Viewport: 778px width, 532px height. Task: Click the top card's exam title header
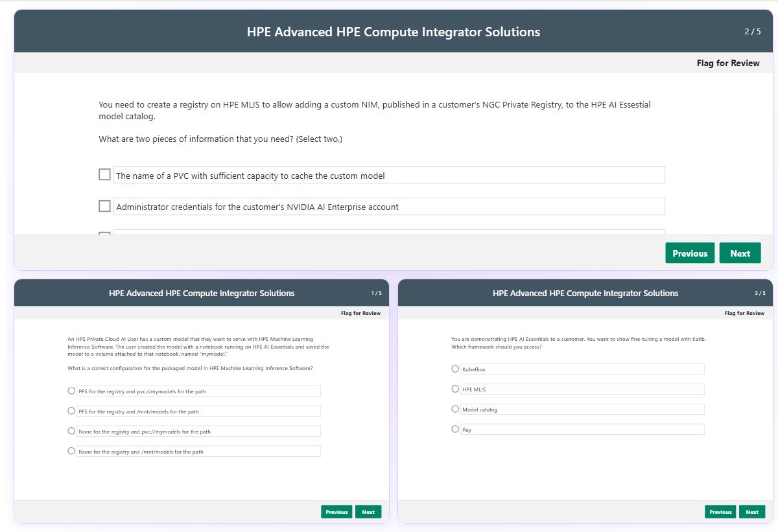tap(394, 32)
